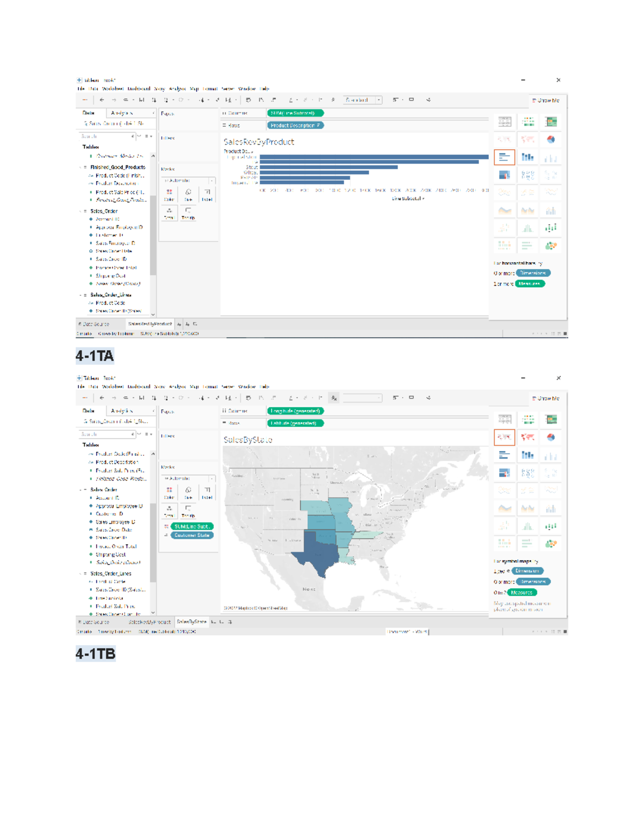Toggle Show Me panel in SalesRevByProduct window
644x834 pixels.
[546, 100]
